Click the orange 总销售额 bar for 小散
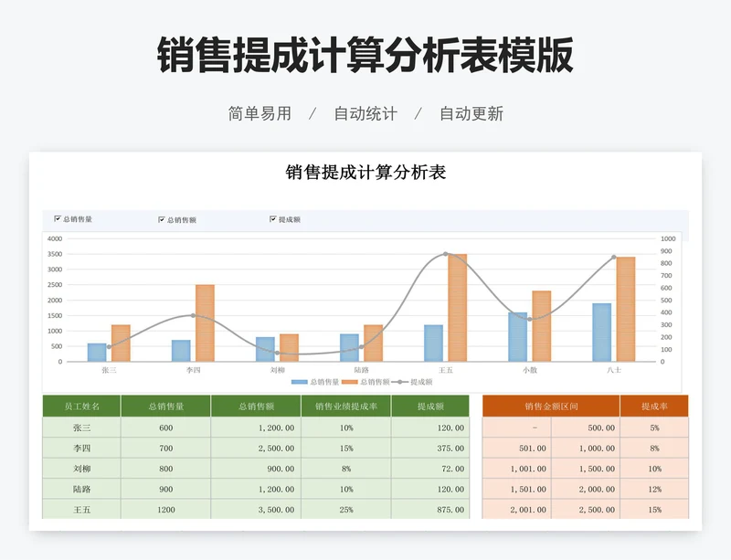Screen dimensions: 731x560 click(x=542, y=326)
